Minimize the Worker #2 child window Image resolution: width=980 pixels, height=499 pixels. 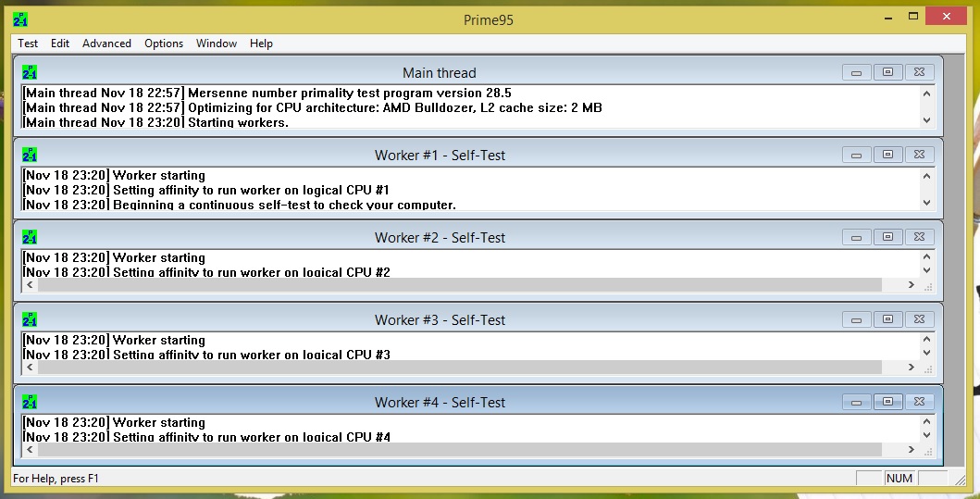pos(856,237)
